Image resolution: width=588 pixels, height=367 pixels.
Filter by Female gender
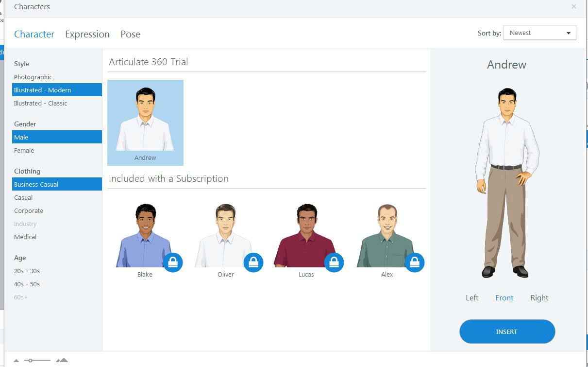click(x=24, y=150)
